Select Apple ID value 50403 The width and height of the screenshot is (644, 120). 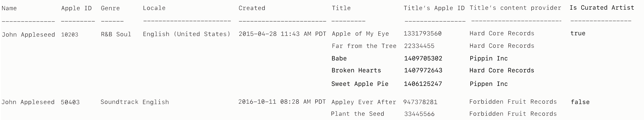(x=70, y=102)
